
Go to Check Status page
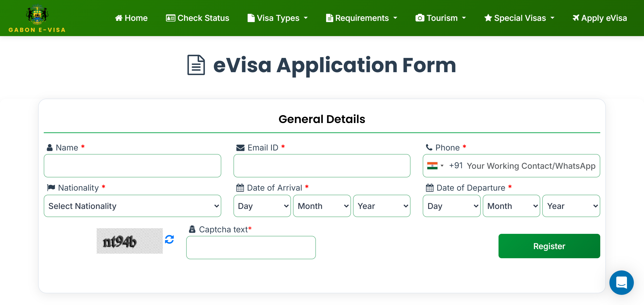(198, 18)
